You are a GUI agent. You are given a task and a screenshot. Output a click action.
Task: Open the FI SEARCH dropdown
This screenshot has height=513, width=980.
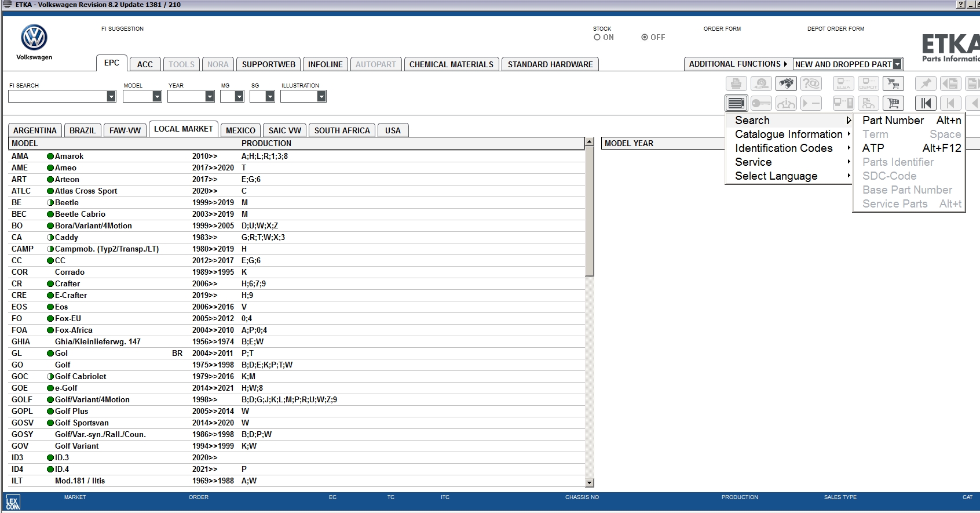tap(111, 97)
